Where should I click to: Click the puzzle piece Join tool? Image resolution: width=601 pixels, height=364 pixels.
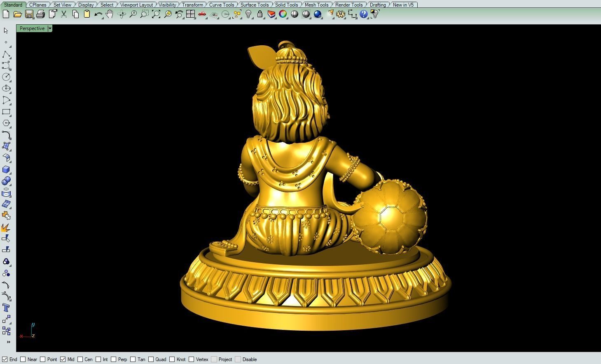6,215
